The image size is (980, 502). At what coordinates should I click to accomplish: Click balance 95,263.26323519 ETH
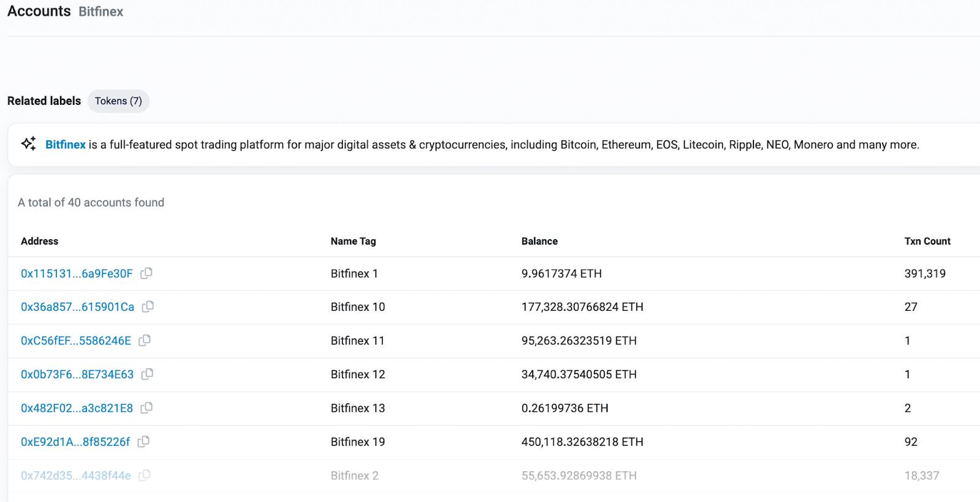pos(579,340)
